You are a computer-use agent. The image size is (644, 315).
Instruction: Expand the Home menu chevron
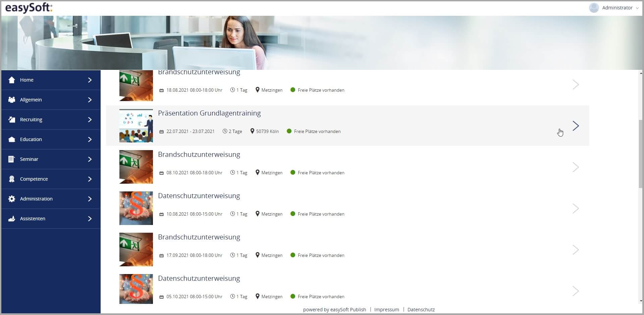pyautogui.click(x=90, y=80)
